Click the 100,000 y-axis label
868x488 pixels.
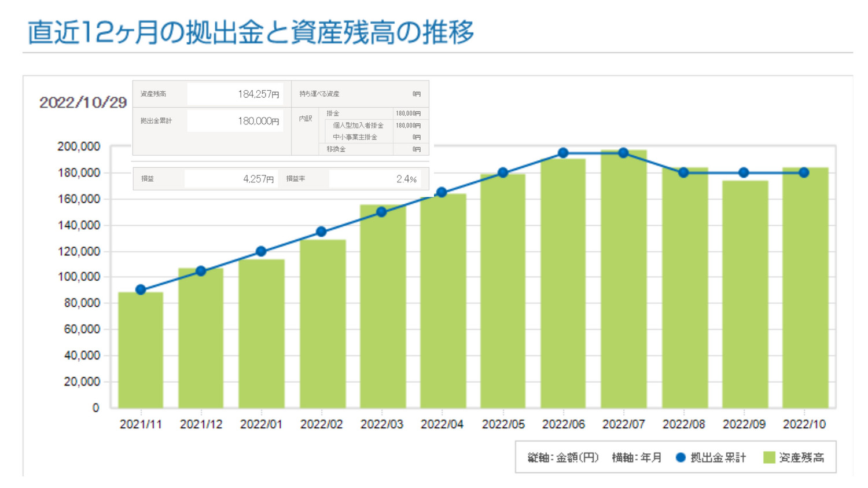pos(79,277)
